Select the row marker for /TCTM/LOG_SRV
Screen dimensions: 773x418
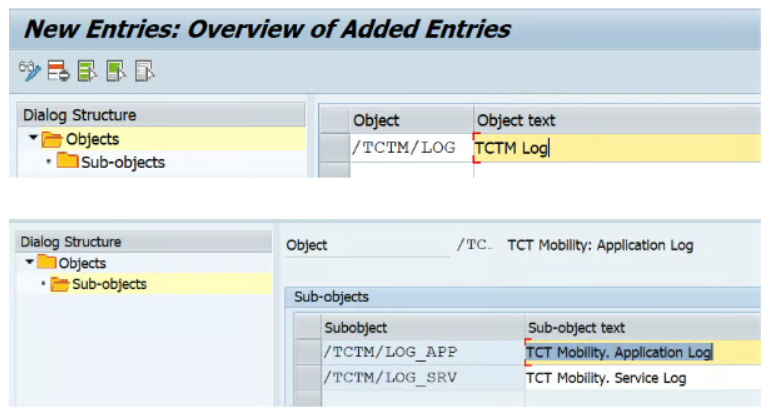pyautogui.click(x=308, y=378)
